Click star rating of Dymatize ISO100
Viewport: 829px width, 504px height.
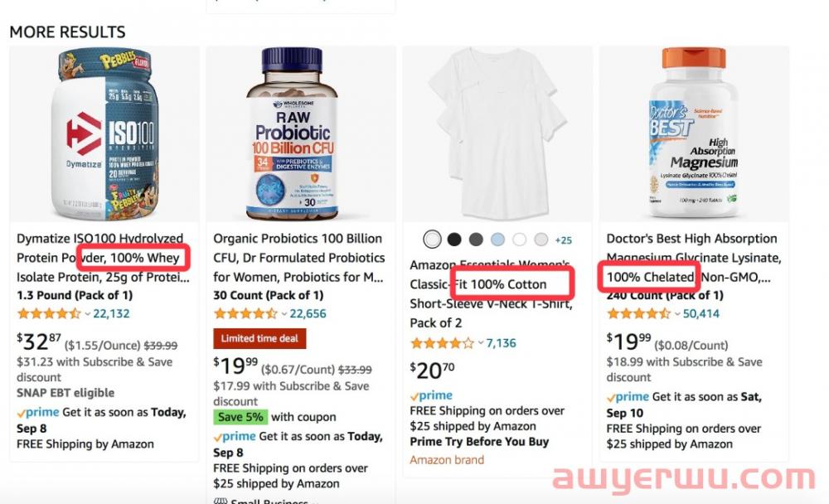49,313
